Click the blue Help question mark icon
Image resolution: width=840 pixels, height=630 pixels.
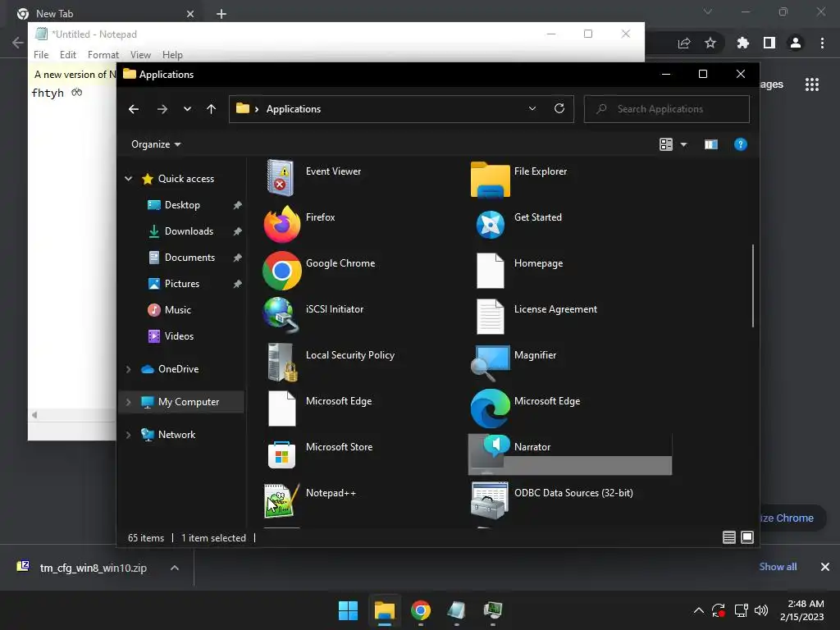[741, 144]
